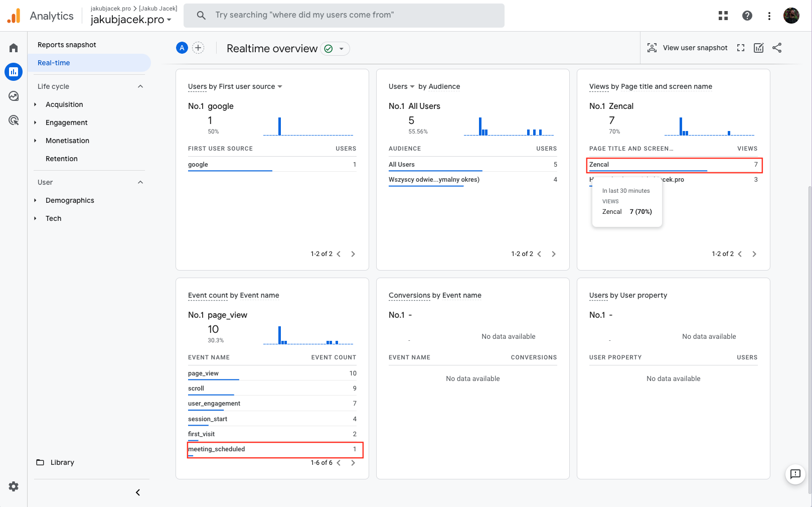Collapse the Life cycle section
This screenshot has width=812, height=507.
pyautogui.click(x=140, y=86)
